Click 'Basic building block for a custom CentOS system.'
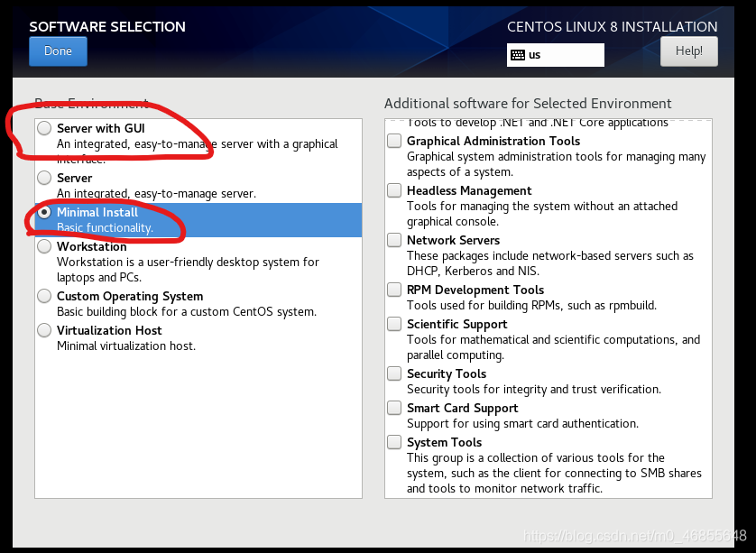 point(187,311)
